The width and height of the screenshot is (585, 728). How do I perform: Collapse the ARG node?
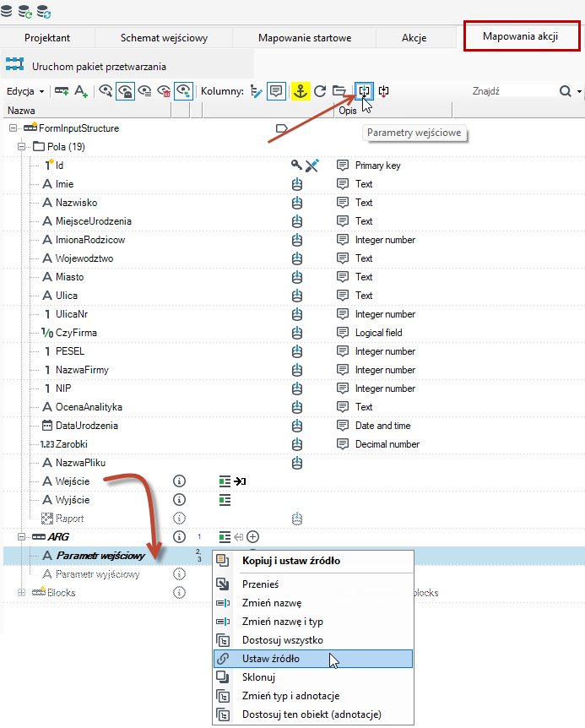tap(21, 537)
